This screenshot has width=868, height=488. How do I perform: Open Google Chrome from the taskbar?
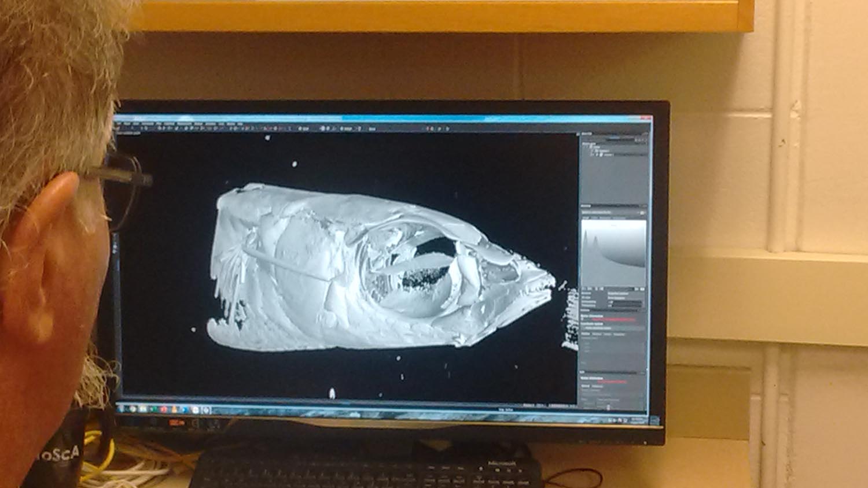tap(133, 409)
